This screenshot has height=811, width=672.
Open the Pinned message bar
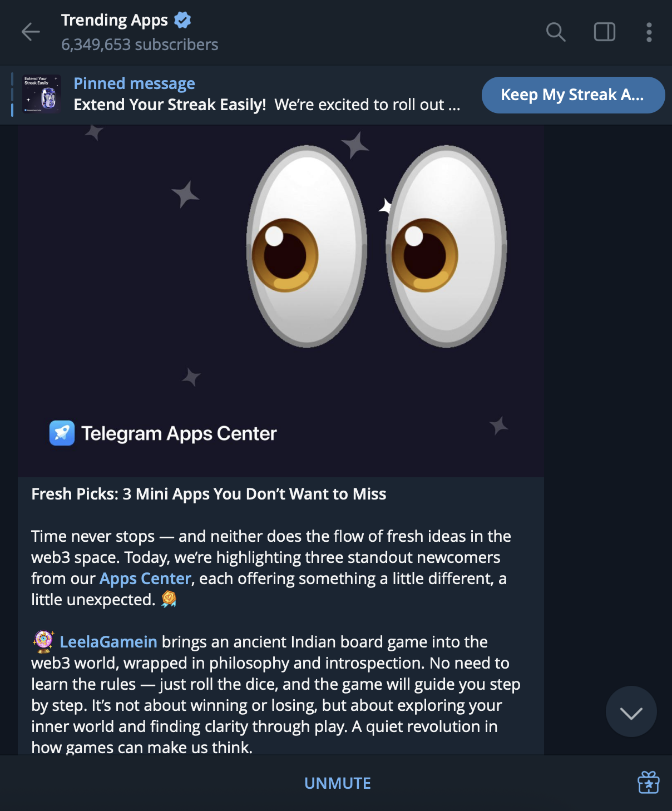pos(267,95)
